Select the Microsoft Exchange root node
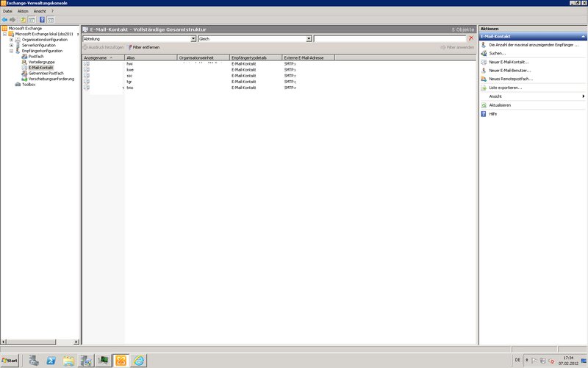Screen dimensions: 588x368 click(x=25, y=28)
